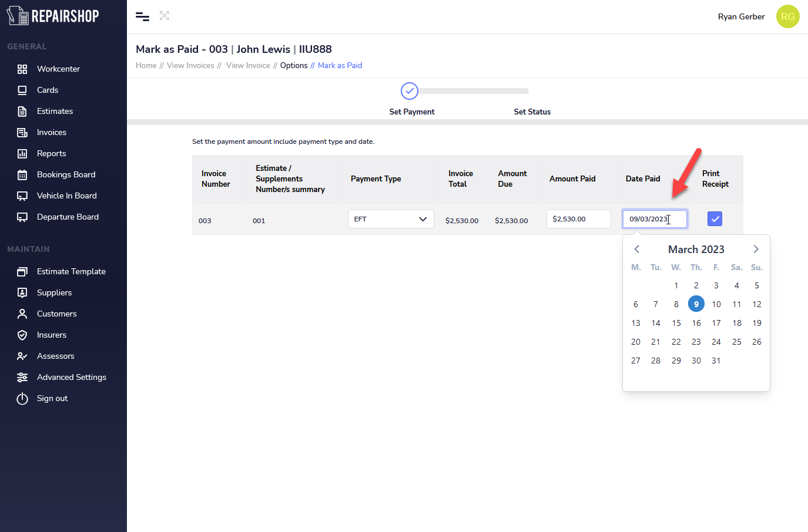Click the Workcenter grid icon in sidebar

[22, 69]
